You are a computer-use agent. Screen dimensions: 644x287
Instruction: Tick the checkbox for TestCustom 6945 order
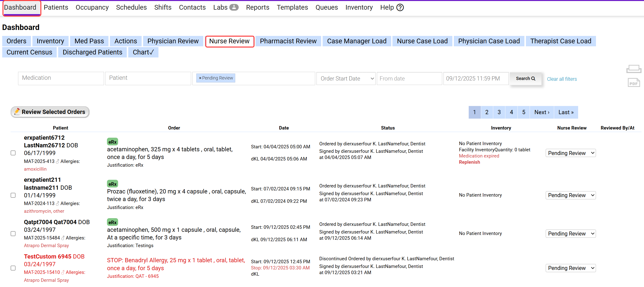click(13, 268)
